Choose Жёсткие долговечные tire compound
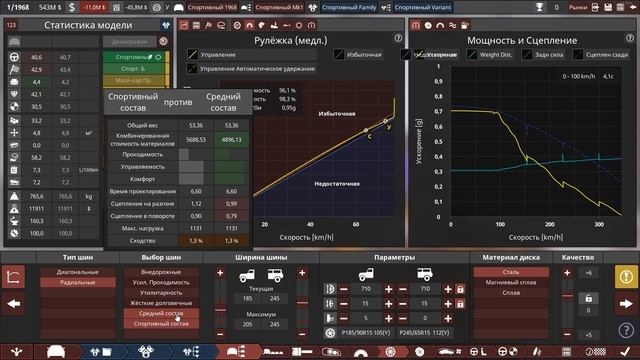 (x=161, y=303)
